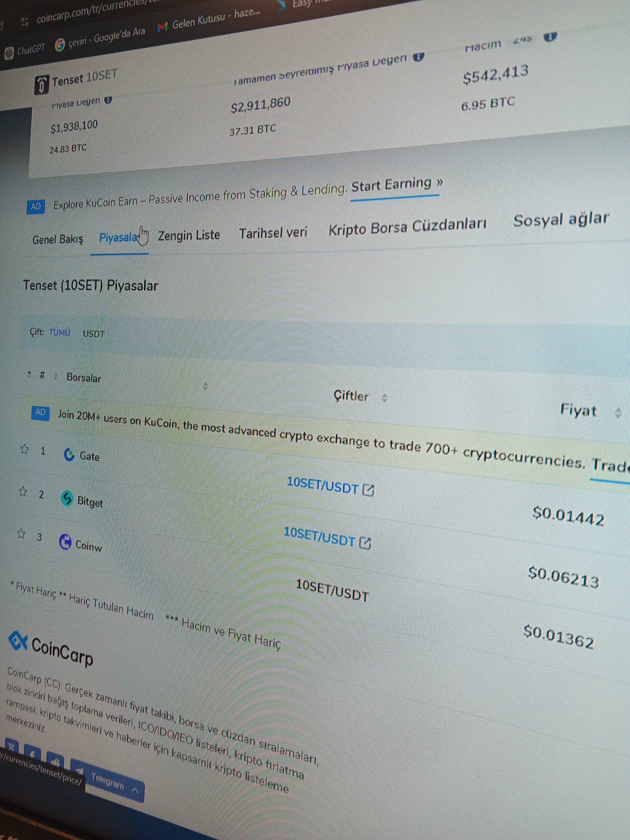The image size is (630, 840).
Task: Expand the Telegram button chevron
Action: tap(135, 791)
